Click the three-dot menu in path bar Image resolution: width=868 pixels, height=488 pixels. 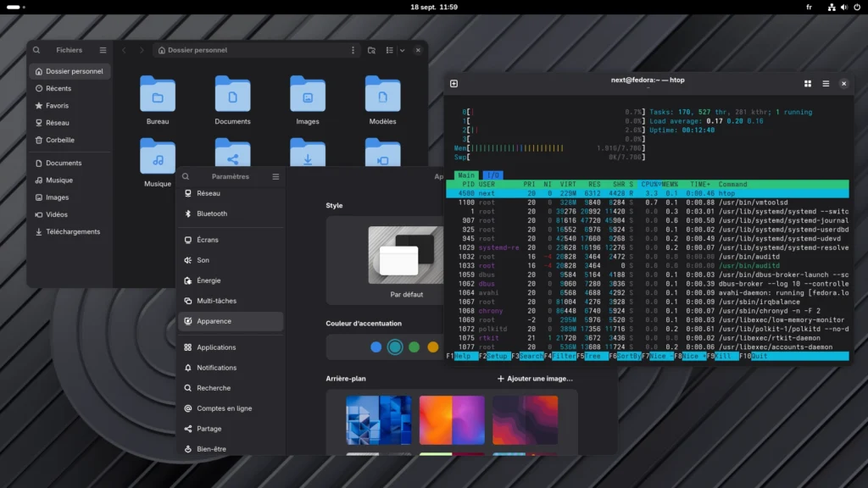(x=353, y=50)
